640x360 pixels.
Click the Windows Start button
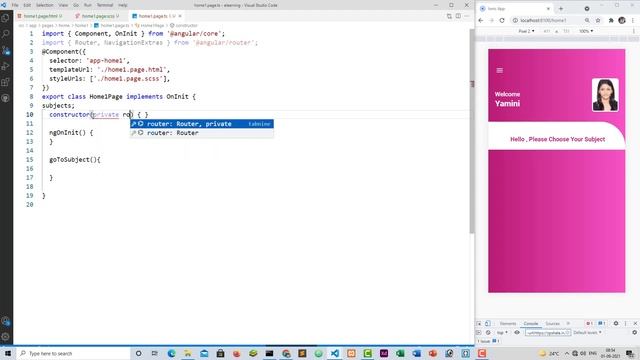[x=7, y=353]
